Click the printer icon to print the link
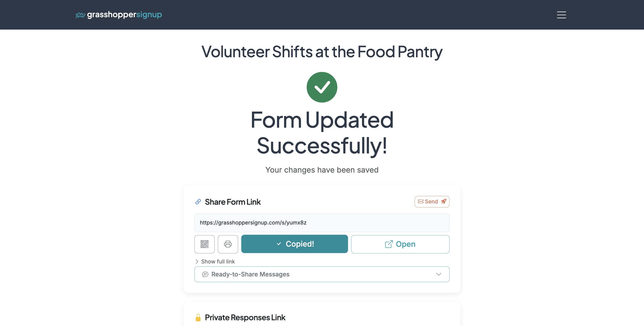This screenshot has width=644, height=326. pyautogui.click(x=228, y=244)
